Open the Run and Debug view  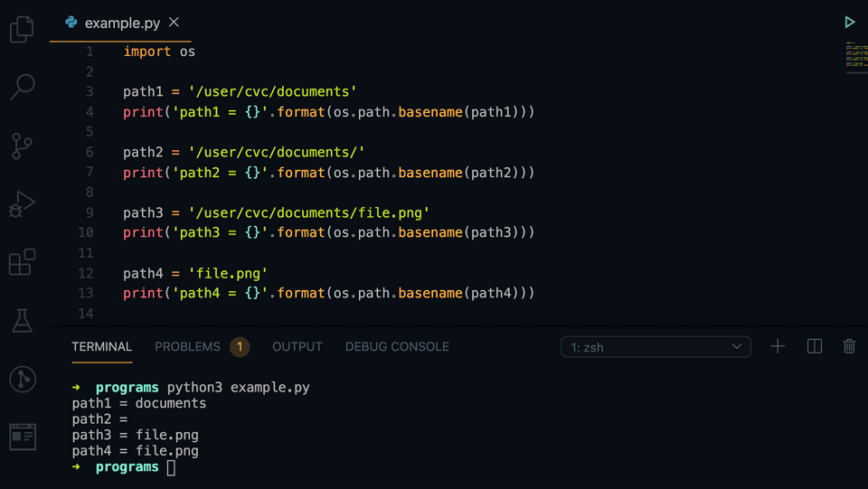pyautogui.click(x=22, y=204)
